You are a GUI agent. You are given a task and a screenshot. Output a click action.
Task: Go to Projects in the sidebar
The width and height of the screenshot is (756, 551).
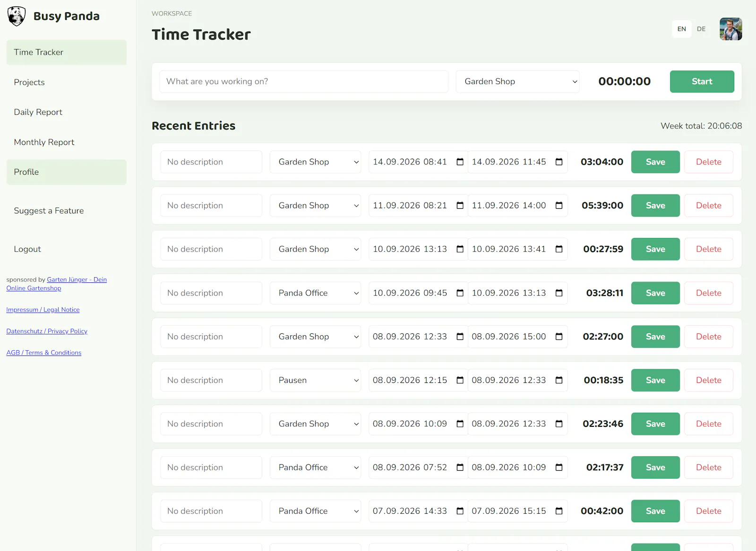point(67,82)
